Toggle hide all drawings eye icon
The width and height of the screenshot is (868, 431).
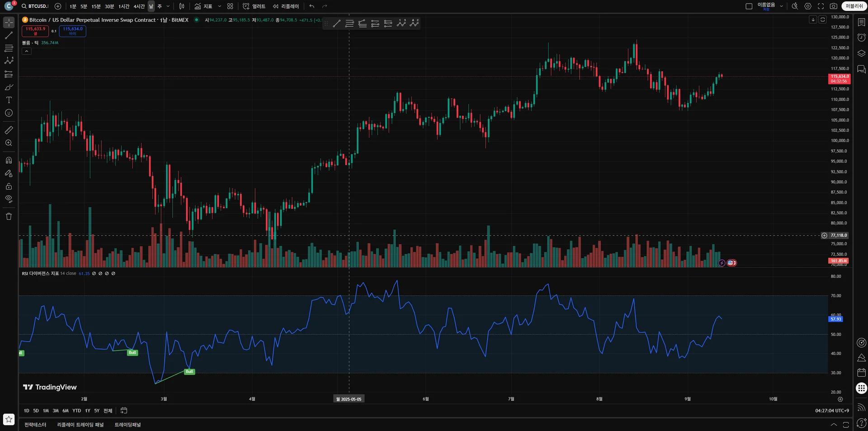tap(9, 199)
